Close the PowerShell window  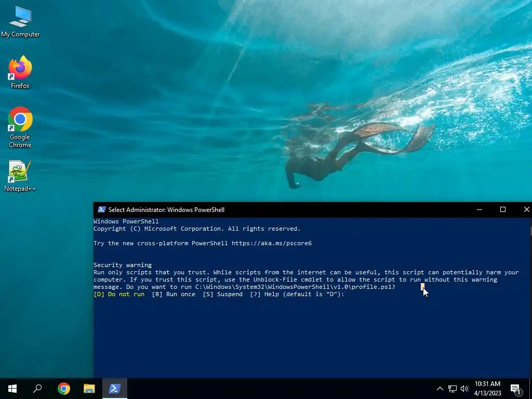(526, 210)
